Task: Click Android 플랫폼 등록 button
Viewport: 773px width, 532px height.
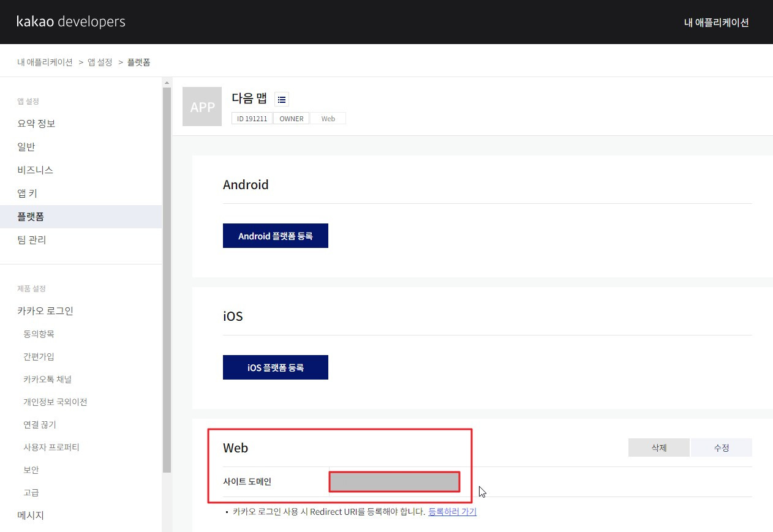Action: (x=276, y=236)
